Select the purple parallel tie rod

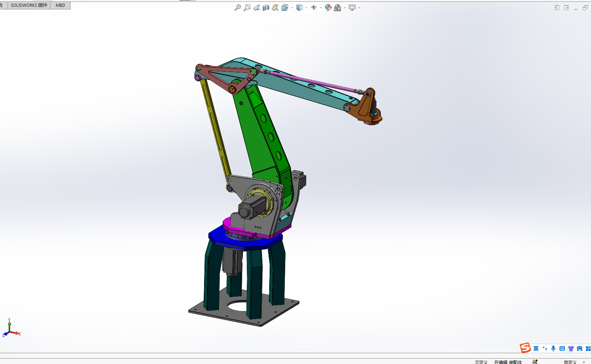coord(311,81)
